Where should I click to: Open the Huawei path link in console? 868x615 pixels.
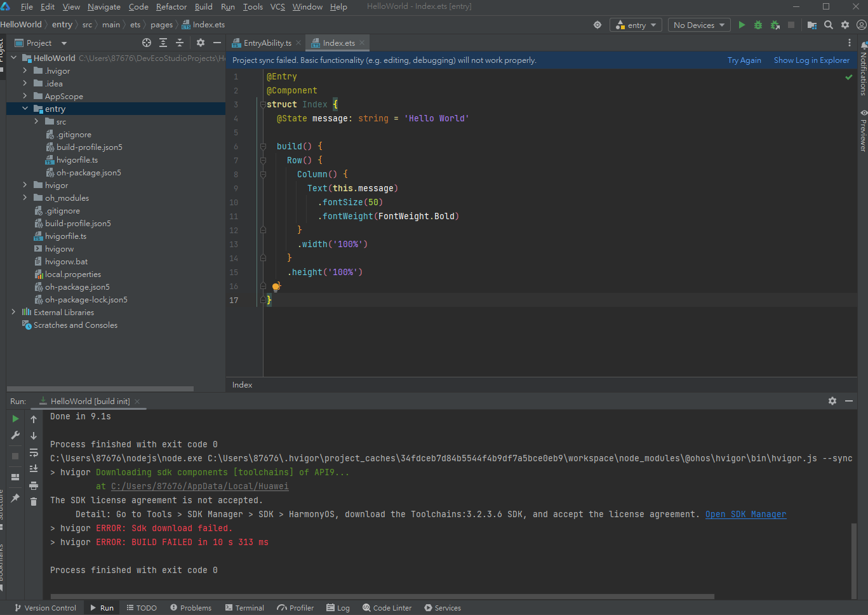[199, 486]
